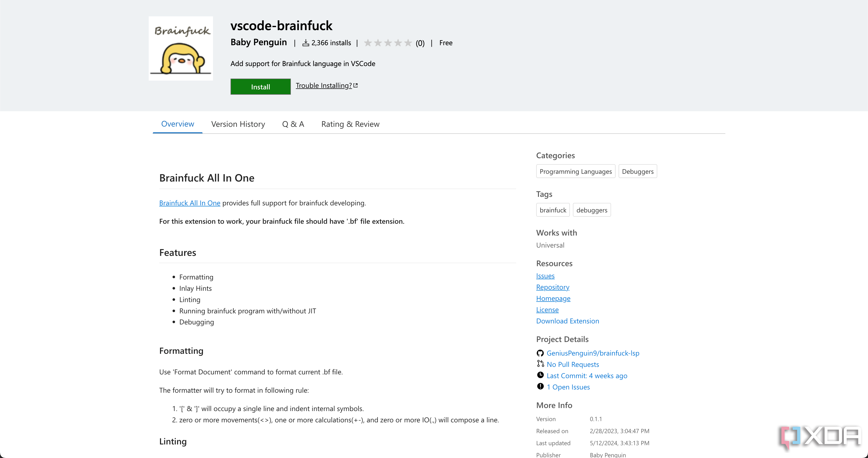
Task: Click the Brainfuck All In One overview link
Action: [189, 203]
